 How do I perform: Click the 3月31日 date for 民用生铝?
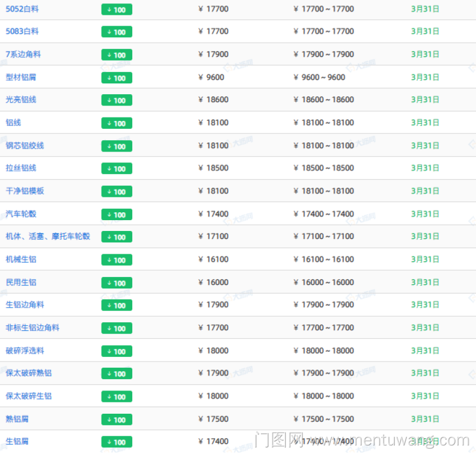[x=425, y=283]
